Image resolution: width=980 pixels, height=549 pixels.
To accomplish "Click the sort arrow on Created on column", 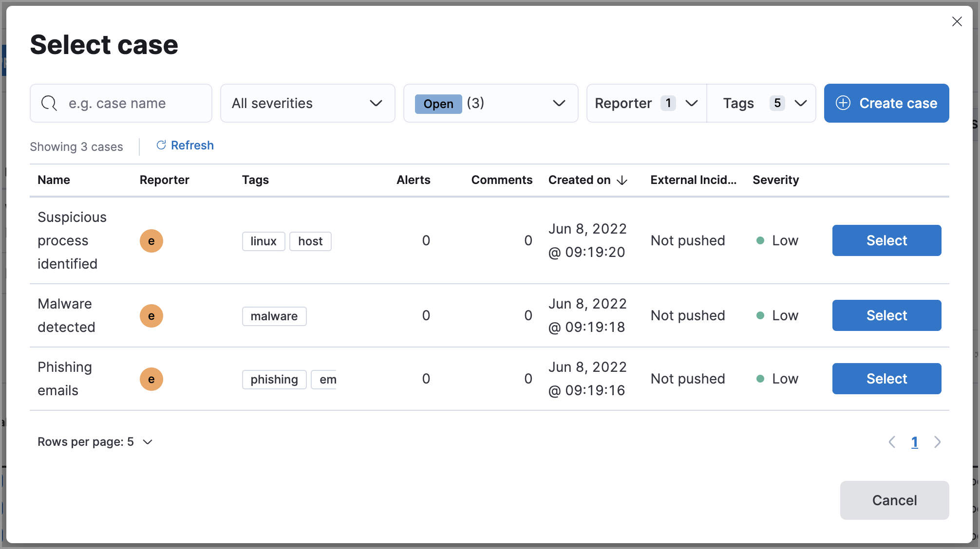I will pos(622,180).
